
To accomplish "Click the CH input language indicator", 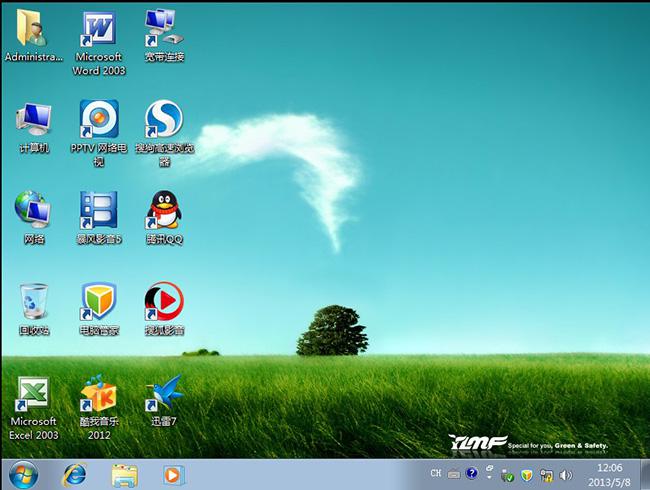I will [436, 474].
